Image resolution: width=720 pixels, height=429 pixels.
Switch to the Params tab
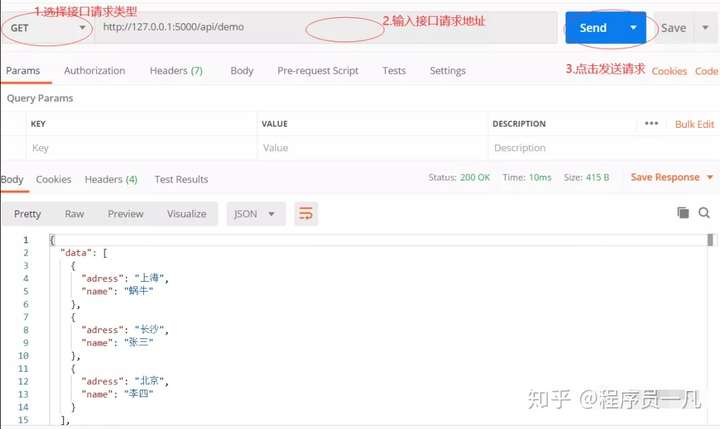23,71
